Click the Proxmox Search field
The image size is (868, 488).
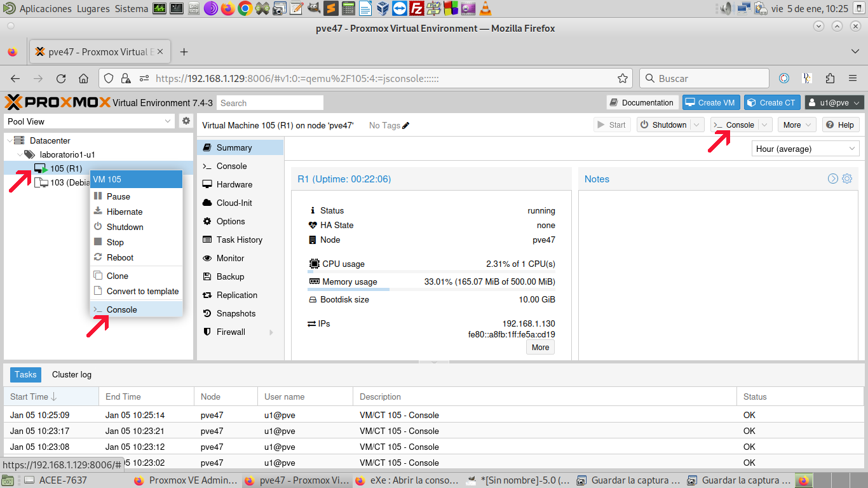[270, 103]
